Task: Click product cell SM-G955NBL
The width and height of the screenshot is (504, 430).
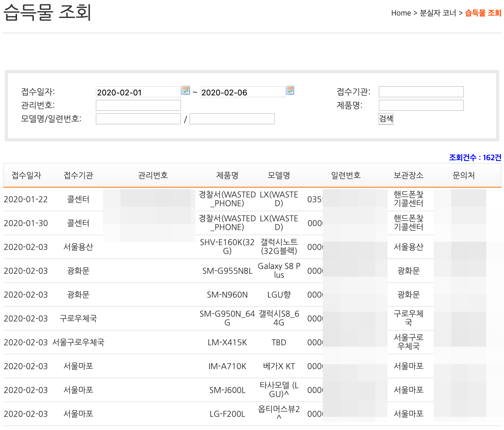Action: [227, 271]
